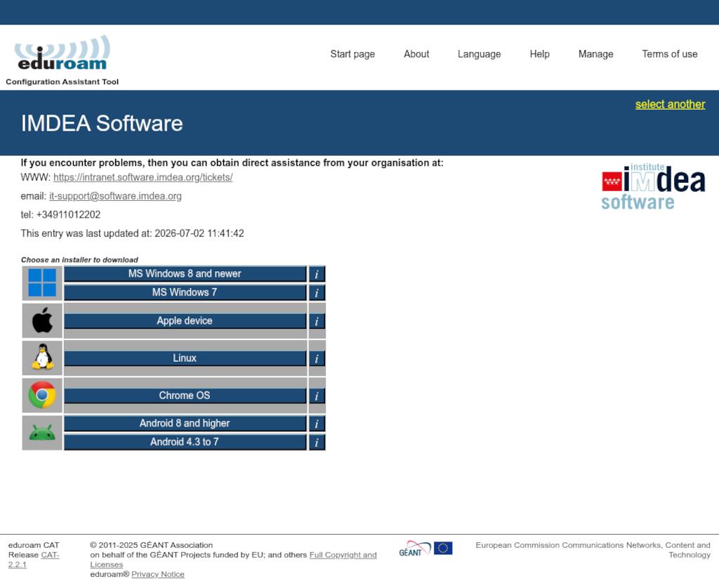Click the Windows logo icon
This screenshot has height=588, width=719.
point(42,282)
